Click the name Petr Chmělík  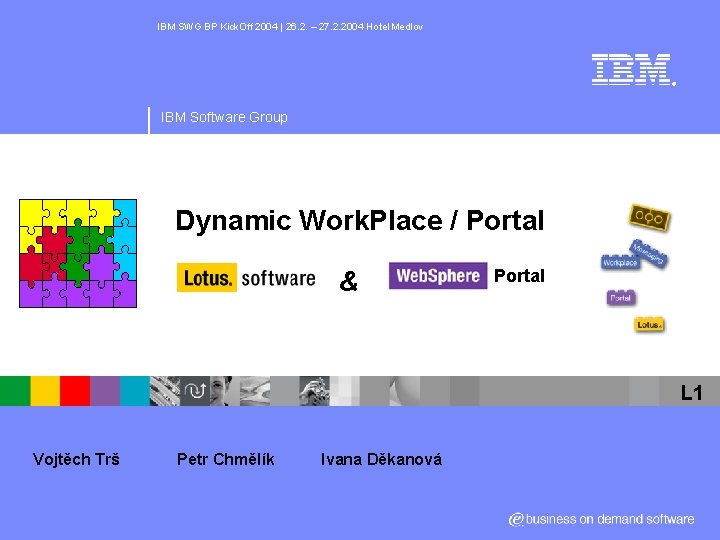225,459
